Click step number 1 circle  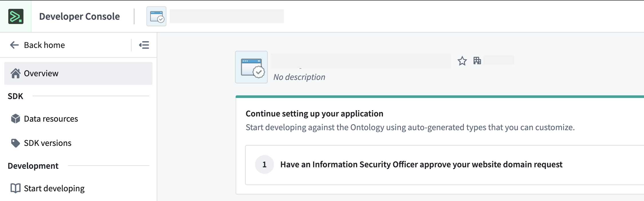coord(264,164)
